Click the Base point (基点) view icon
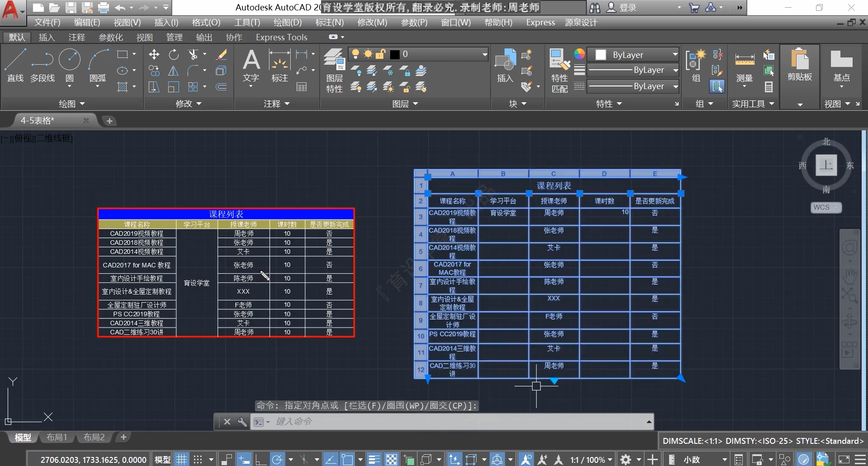 tap(841, 66)
